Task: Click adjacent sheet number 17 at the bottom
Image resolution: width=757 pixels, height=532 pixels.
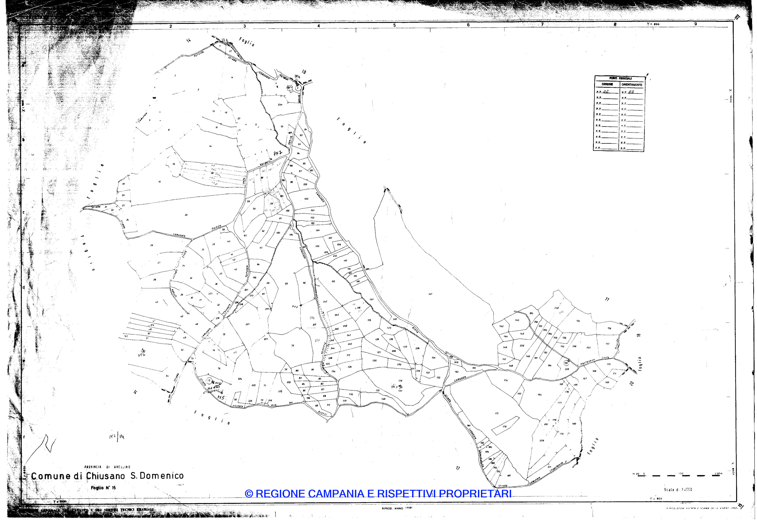Action: (x=458, y=468)
